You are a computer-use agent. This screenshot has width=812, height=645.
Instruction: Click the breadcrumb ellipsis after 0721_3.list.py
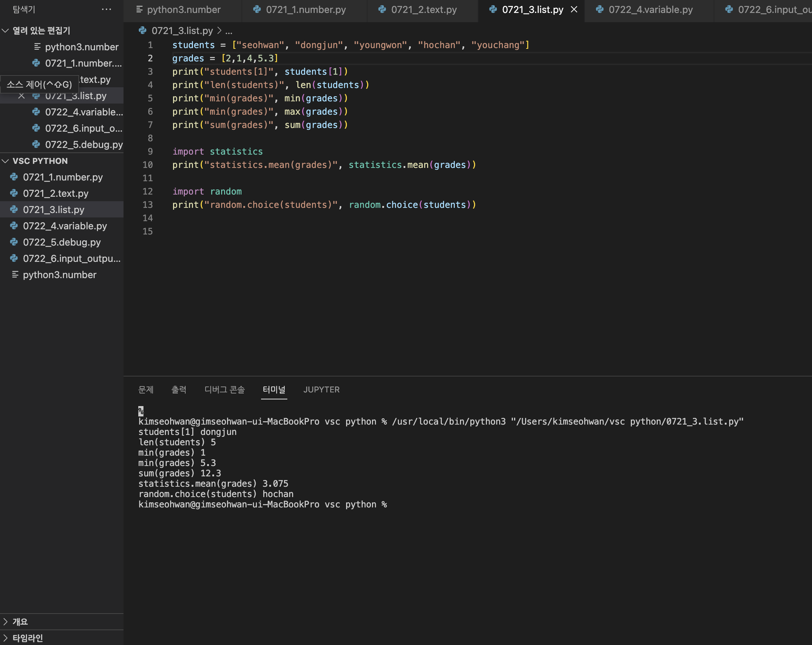[229, 31]
